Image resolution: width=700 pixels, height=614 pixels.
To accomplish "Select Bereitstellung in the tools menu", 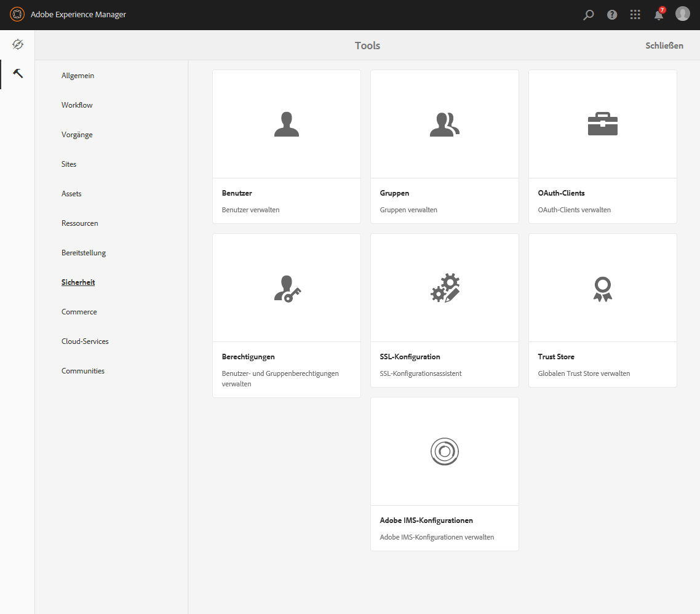I will tap(84, 252).
